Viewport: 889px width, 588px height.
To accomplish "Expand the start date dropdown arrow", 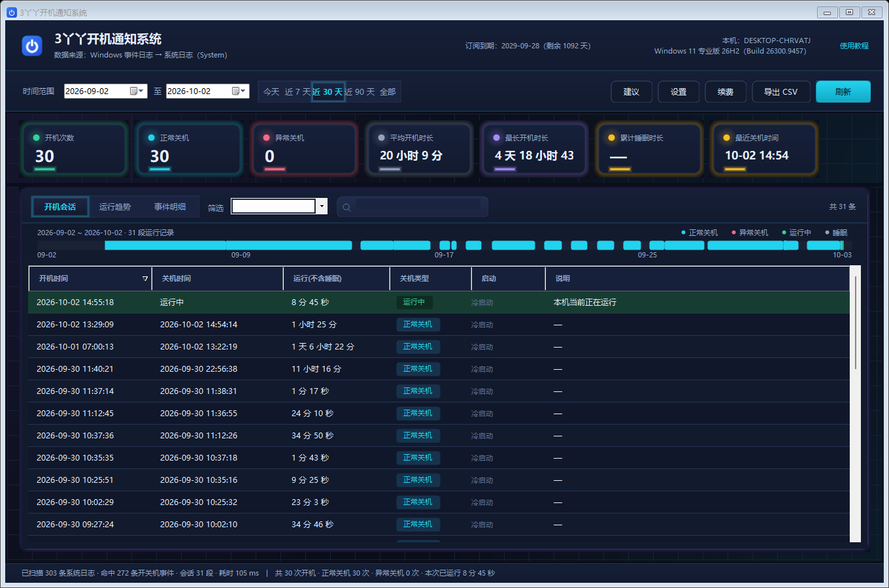I will click(142, 91).
